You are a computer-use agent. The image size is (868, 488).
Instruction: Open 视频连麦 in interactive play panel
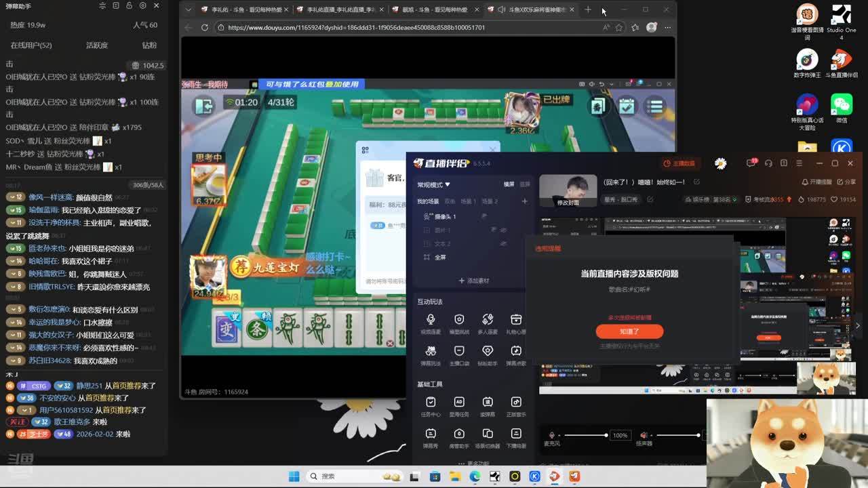coord(431,323)
